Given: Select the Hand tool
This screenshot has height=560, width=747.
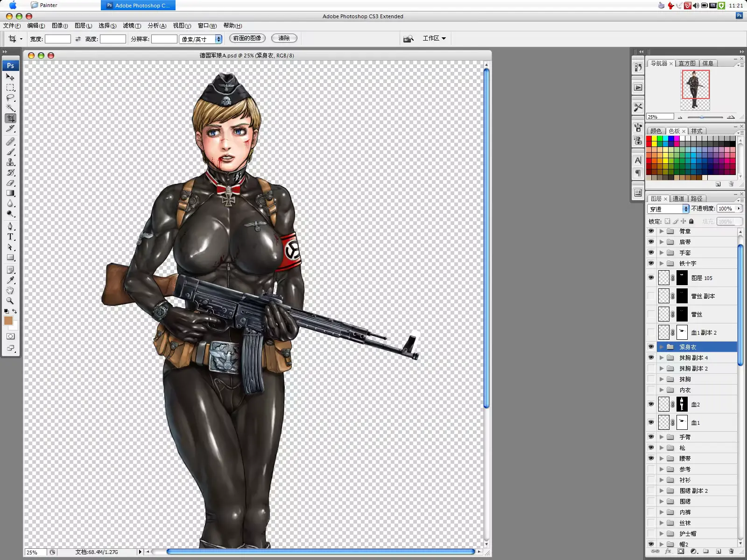Looking at the screenshot, I should coord(10,290).
